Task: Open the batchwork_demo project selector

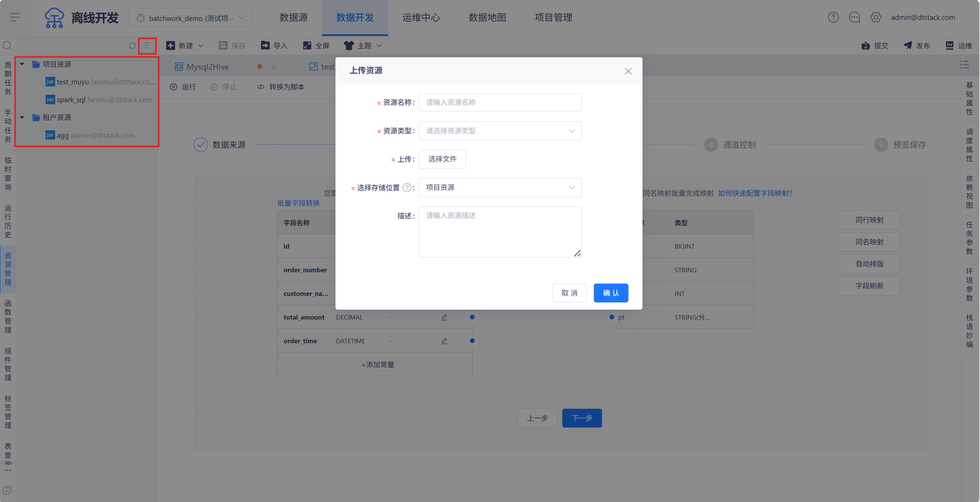Action: [190, 18]
